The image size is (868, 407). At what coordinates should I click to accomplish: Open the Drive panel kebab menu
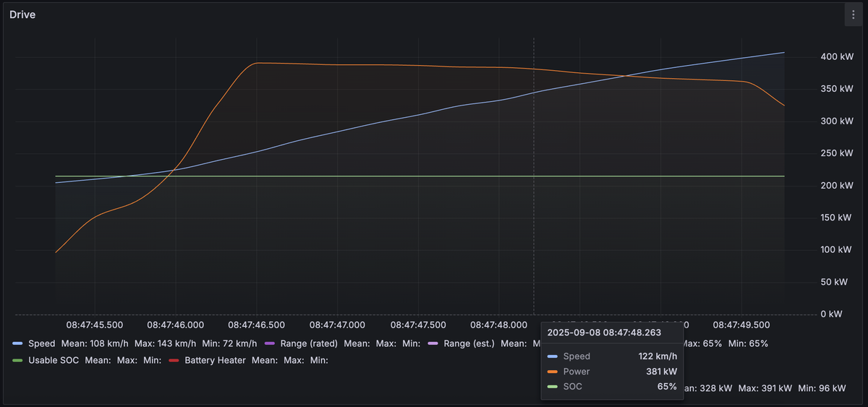tap(854, 15)
